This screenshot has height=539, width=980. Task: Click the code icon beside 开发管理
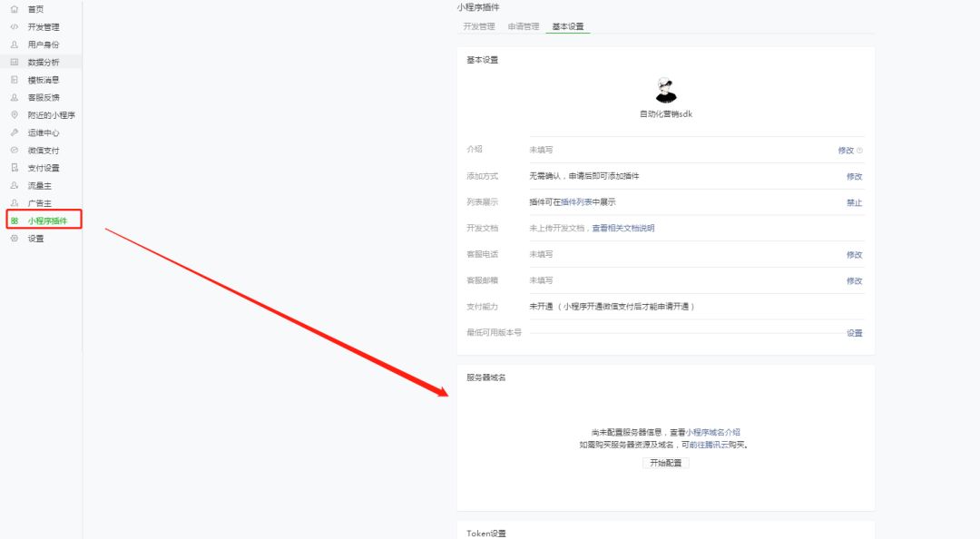[15, 27]
